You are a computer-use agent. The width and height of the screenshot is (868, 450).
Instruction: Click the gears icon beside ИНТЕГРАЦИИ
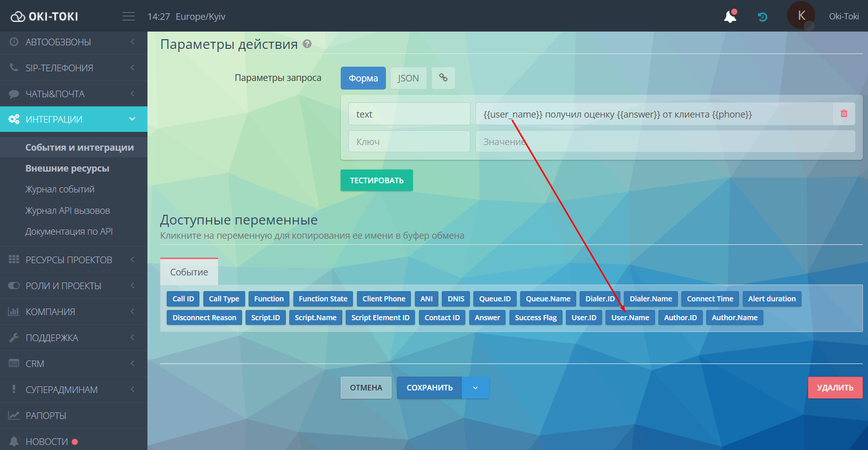14,119
